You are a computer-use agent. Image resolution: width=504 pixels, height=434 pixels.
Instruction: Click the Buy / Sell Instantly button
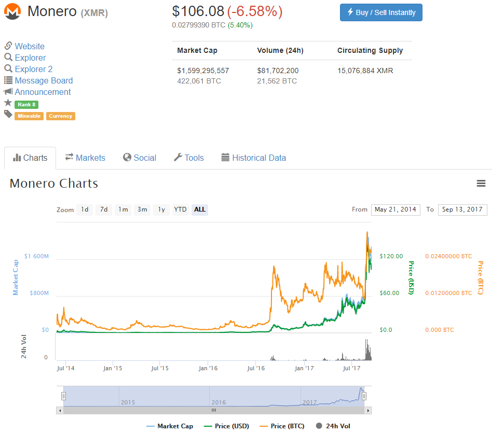[381, 12]
